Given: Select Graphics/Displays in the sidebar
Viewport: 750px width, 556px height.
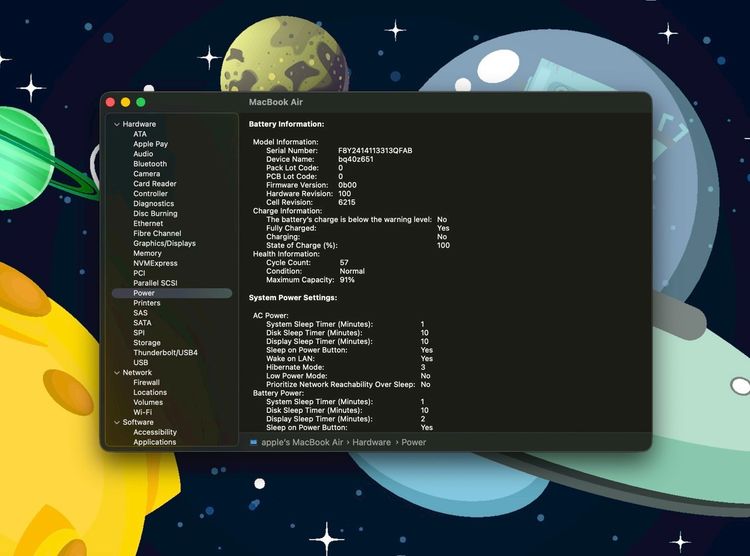Looking at the screenshot, I should [x=164, y=244].
